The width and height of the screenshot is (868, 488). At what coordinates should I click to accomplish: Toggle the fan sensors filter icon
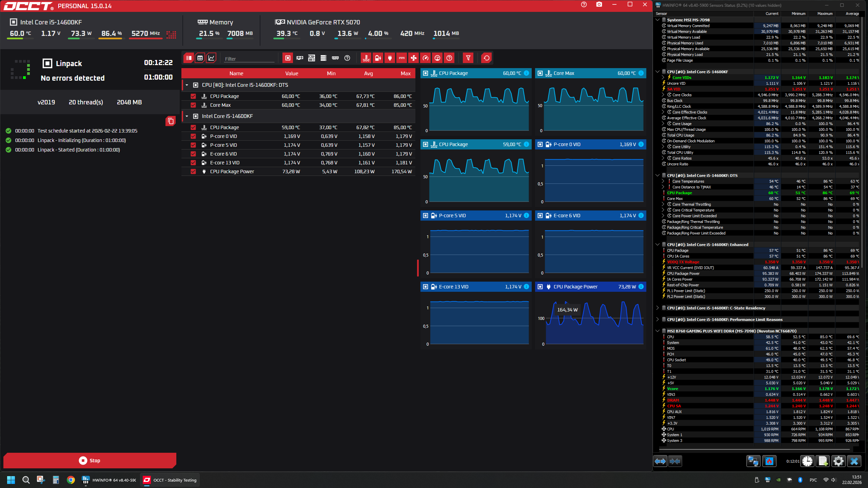pos(414,58)
